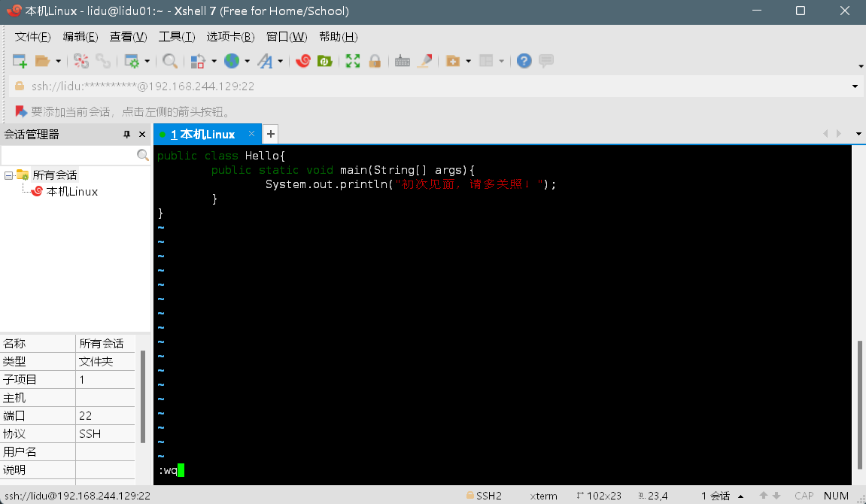Open the 编辑(E) menu

point(80,36)
